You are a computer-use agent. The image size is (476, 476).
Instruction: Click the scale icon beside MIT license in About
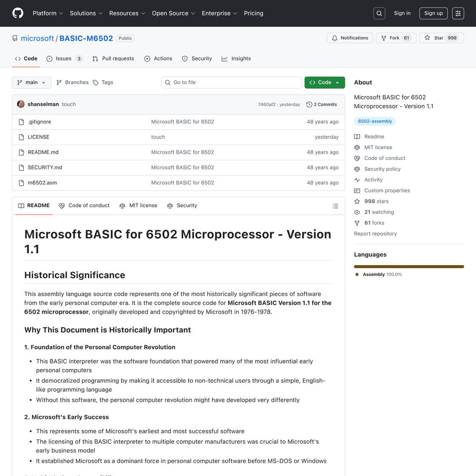click(357, 148)
